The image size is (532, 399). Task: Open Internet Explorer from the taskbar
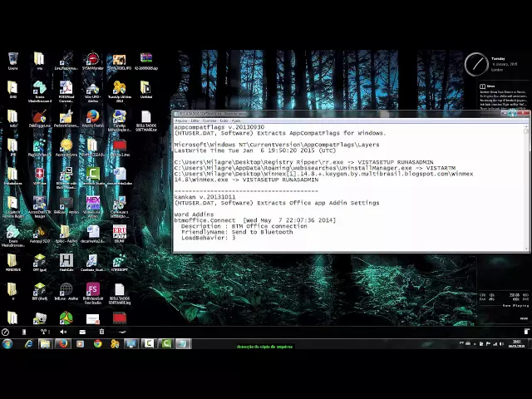pyautogui.click(x=29, y=343)
